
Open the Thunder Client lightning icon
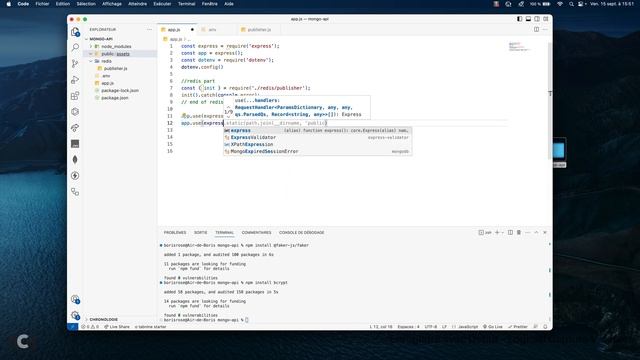point(75,176)
